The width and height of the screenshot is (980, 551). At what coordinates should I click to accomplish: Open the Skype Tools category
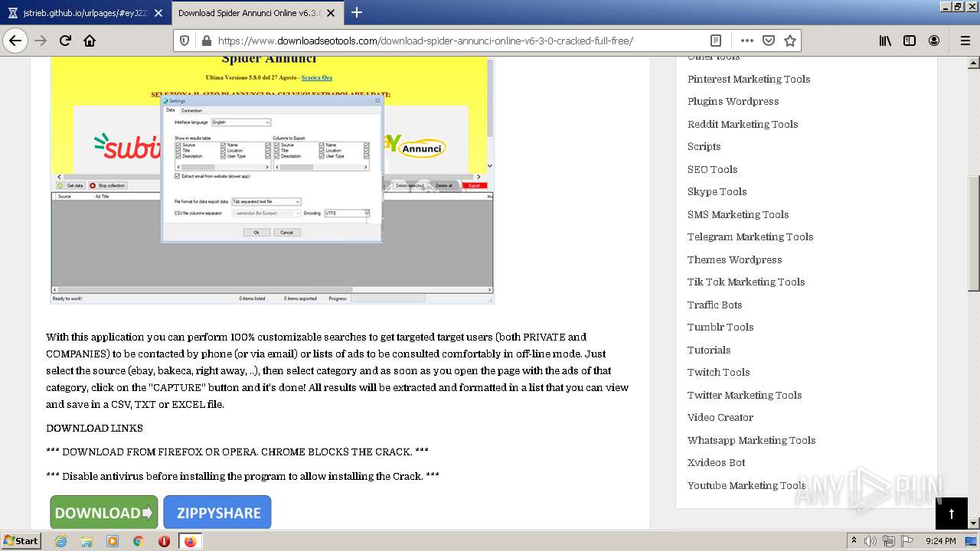tap(717, 191)
